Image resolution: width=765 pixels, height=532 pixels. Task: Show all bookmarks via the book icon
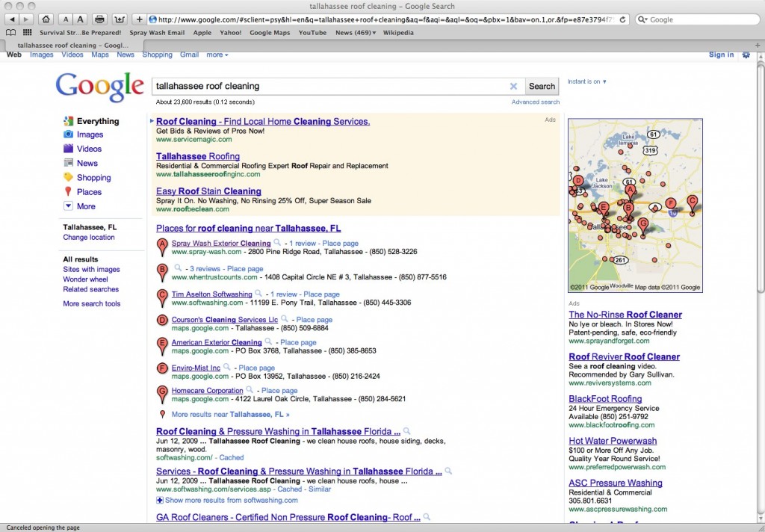point(10,33)
